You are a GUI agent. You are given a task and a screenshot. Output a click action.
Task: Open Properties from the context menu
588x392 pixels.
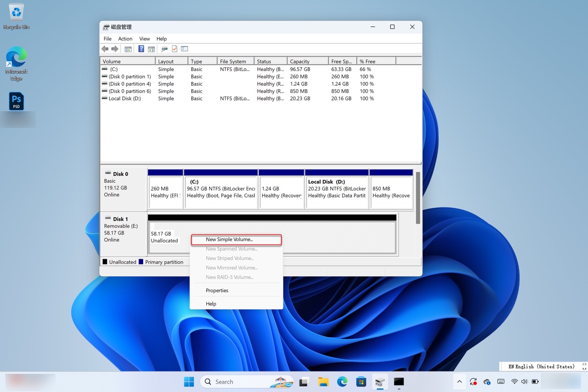tap(217, 290)
